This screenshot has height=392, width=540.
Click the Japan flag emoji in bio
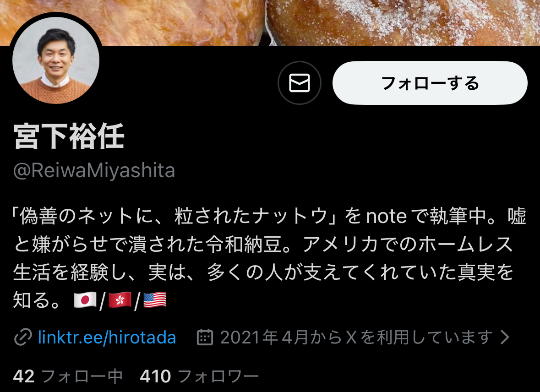point(85,299)
